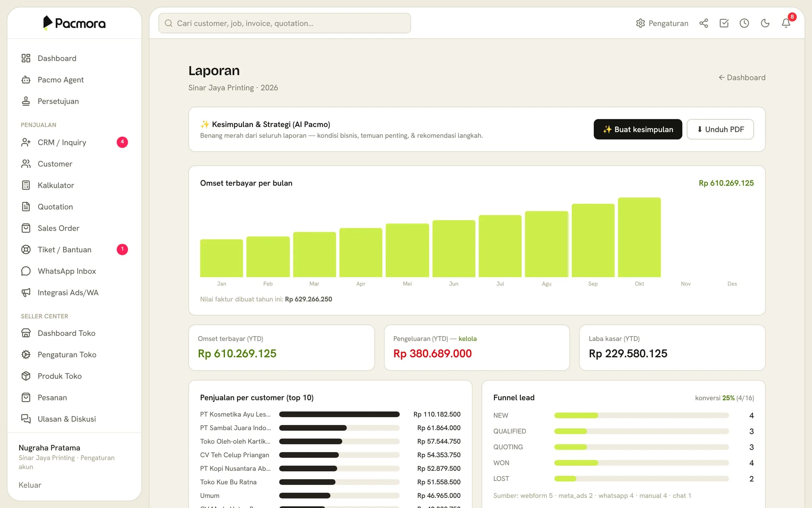Viewport: 812px width, 508px height.
Task: Click the Toko Kue Bu Ratna row
Action: [330, 482]
